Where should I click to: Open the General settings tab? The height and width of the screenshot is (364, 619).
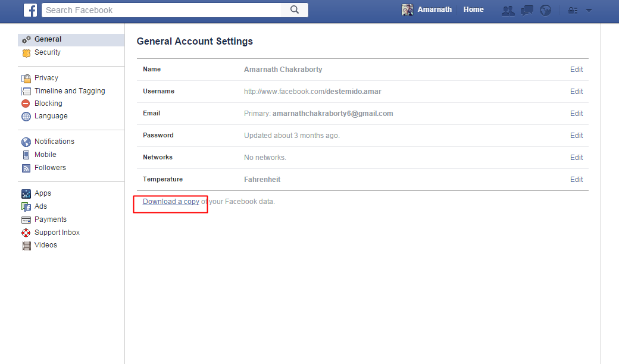click(x=71, y=39)
